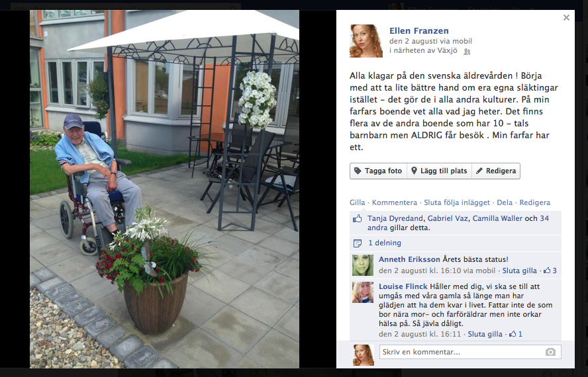
Task: Open Ellen Franzen's profile name link
Action: coord(419,30)
